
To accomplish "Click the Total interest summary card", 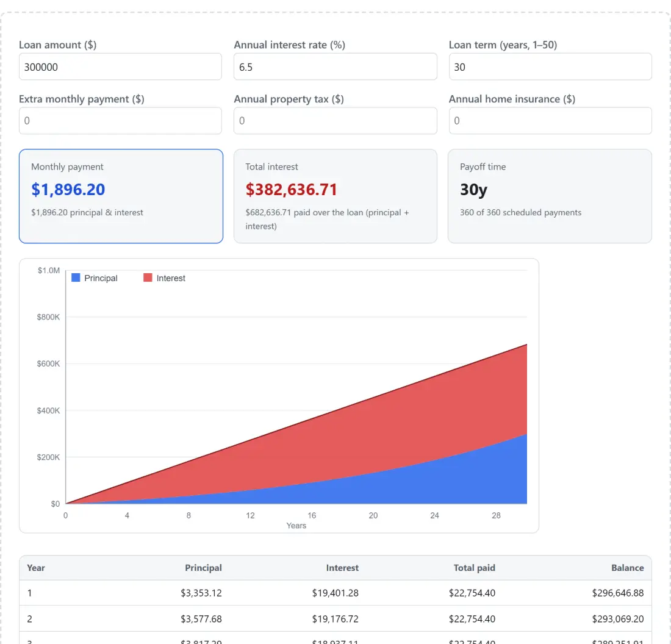I will pos(335,196).
